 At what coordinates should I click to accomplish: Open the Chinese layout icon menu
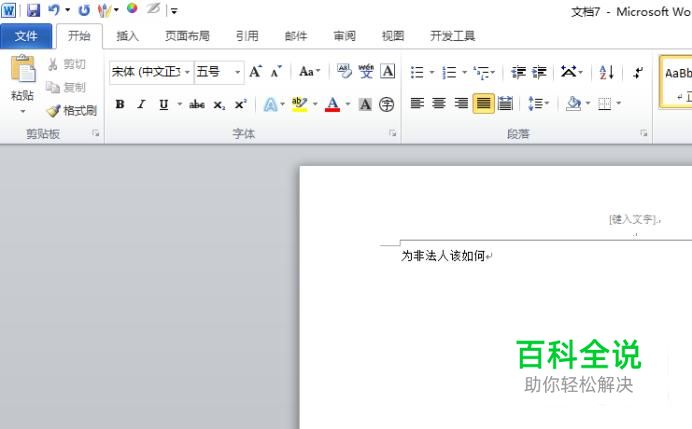[571, 72]
